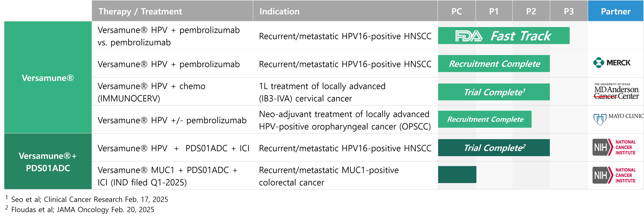The image size is (644, 218).
Task: Click the first NIH National Cancer Institute logo
Action: pos(614,147)
